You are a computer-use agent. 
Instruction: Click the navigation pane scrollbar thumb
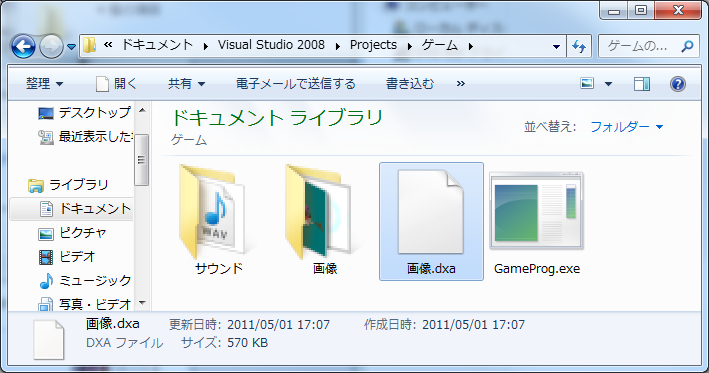(142, 160)
